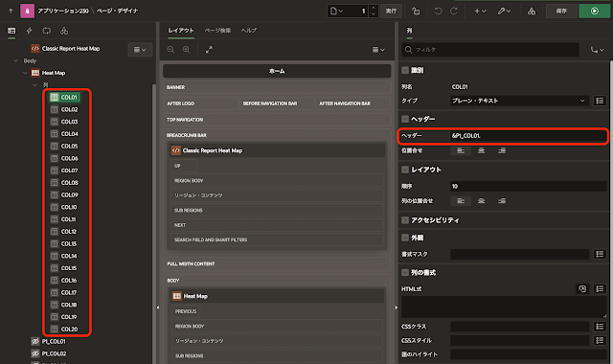This screenshot has width=613, height=364.
Task: Open the wrench utilities menu
Action: pos(504,11)
